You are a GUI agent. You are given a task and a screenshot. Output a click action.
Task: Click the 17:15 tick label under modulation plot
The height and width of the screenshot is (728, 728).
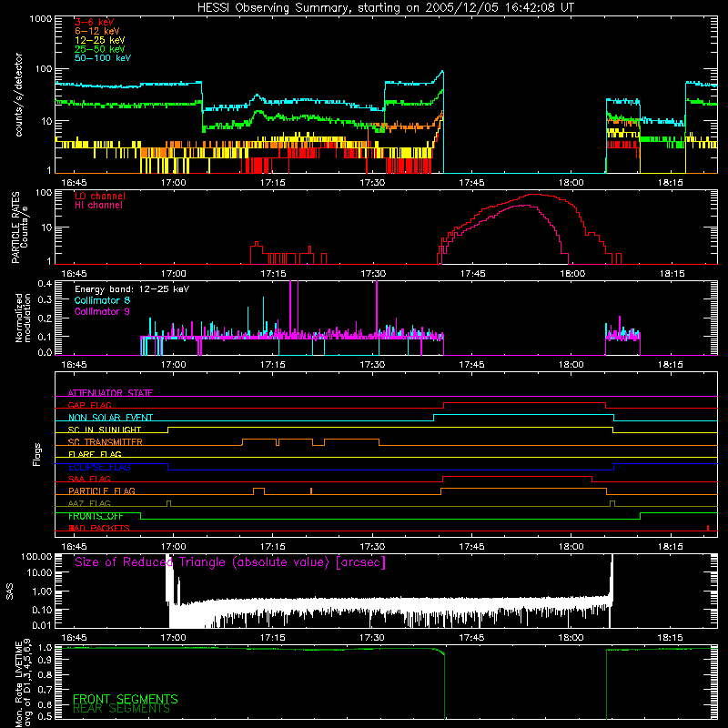point(272,365)
